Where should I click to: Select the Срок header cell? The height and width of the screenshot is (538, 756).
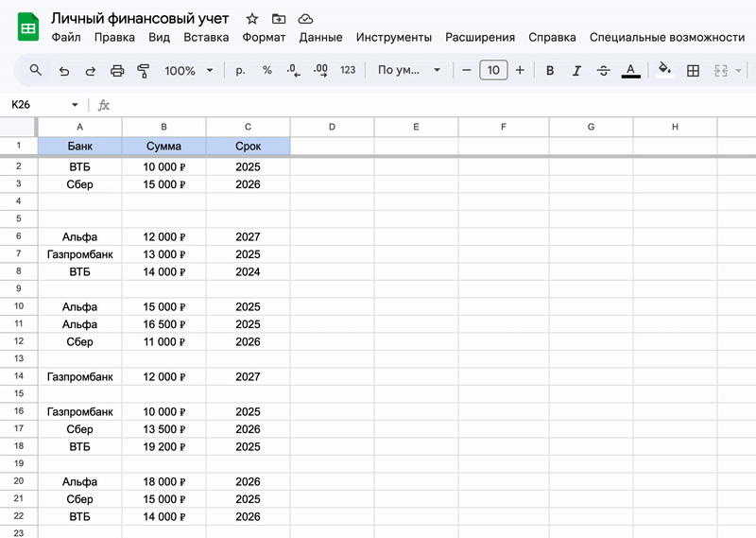click(x=248, y=146)
